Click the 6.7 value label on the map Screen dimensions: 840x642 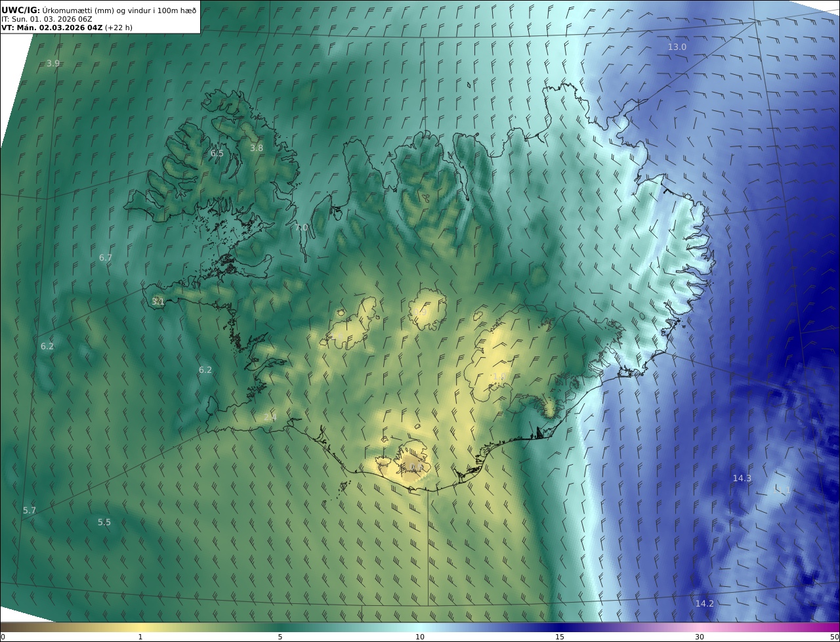pos(106,258)
